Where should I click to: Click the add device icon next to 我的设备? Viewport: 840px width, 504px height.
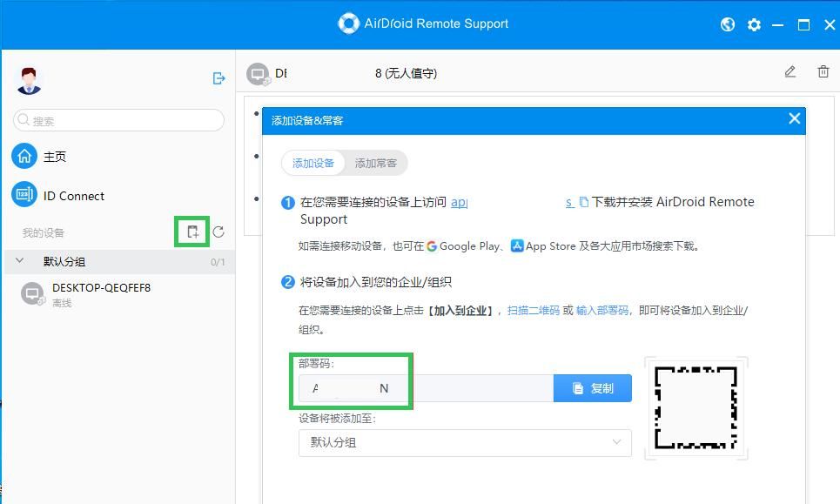192,232
